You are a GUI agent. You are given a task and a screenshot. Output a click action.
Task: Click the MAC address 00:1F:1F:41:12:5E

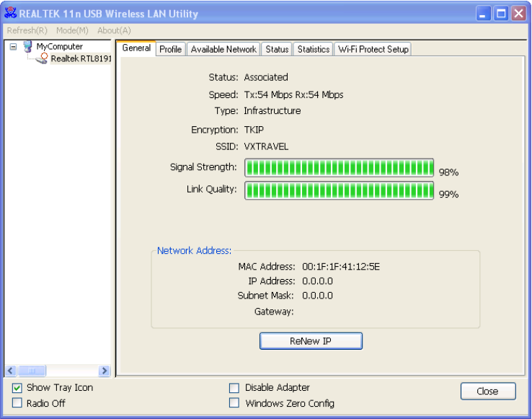tap(341, 267)
